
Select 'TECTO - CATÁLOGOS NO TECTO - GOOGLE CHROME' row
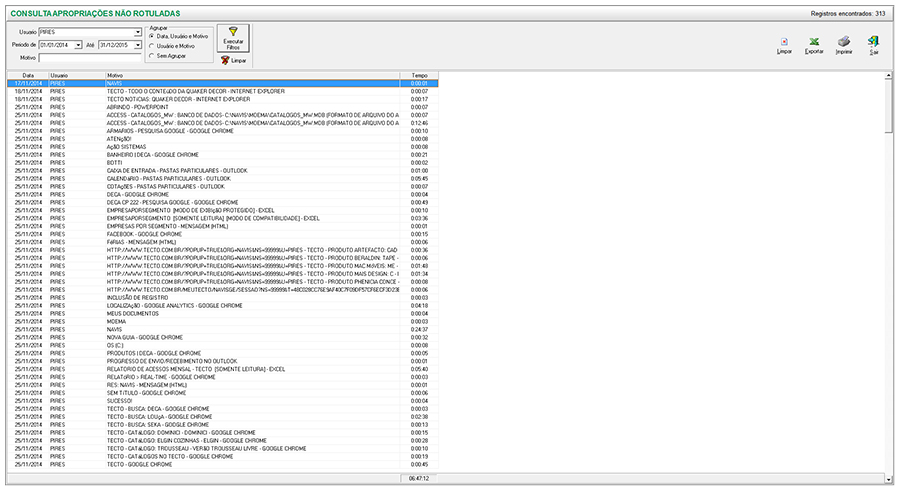223,457
